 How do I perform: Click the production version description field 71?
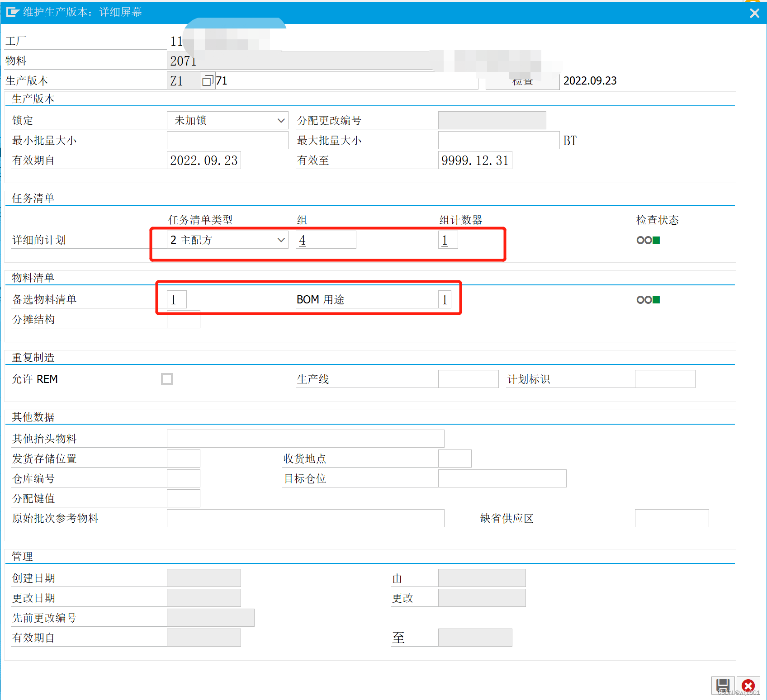tap(346, 80)
